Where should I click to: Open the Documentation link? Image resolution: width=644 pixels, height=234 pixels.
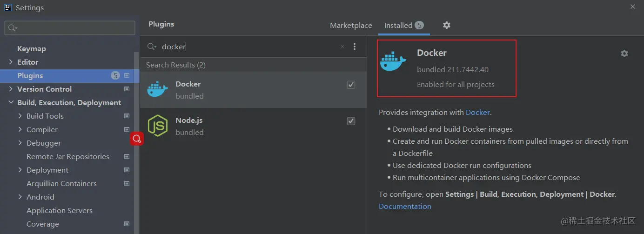click(x=405, y=206)
